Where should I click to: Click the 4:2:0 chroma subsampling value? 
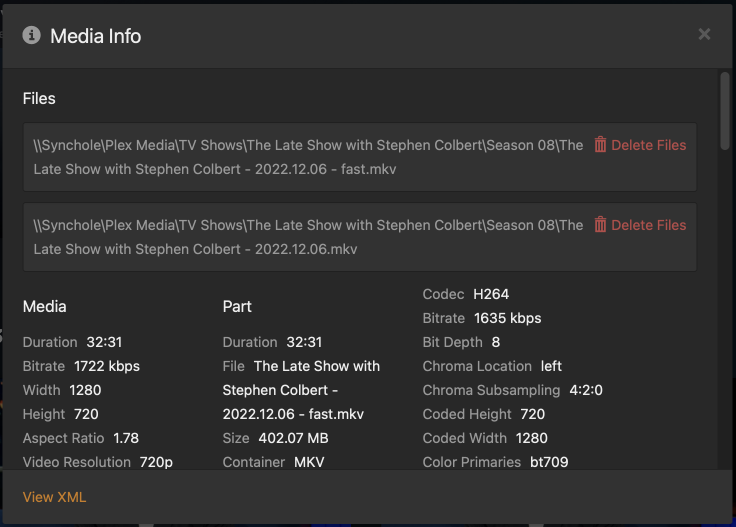(586, 390)
